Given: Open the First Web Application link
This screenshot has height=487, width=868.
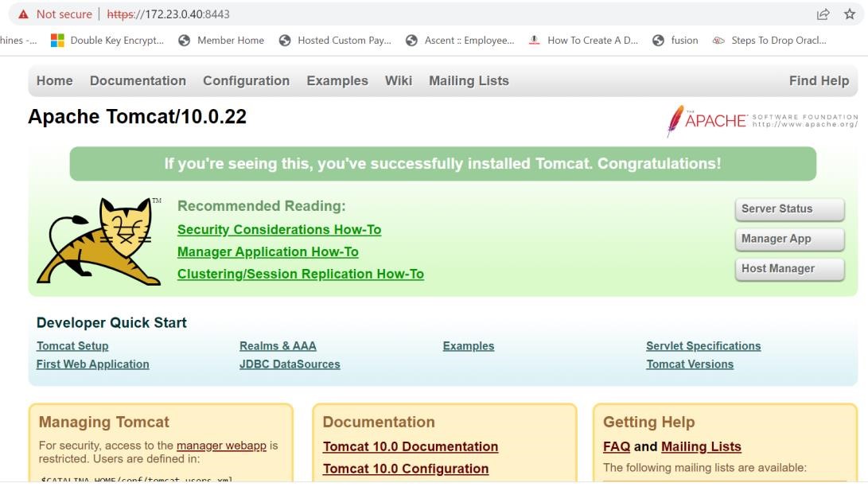Looking at the screenshot, I should [x=93, y=364].
